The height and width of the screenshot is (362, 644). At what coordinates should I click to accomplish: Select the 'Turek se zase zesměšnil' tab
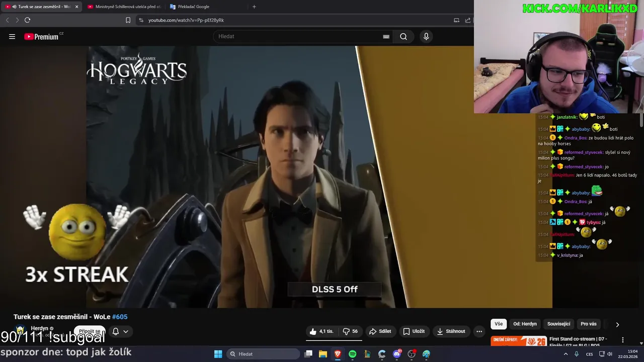pyautogui.click(x=42, y=7)
